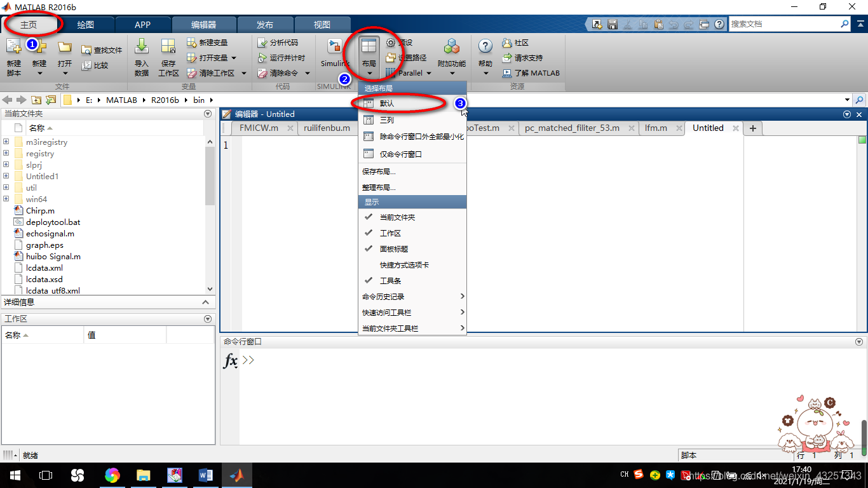Expand the 清除命令 dropdown arrow
Viewport: 868px width, 488px height.
306,73
